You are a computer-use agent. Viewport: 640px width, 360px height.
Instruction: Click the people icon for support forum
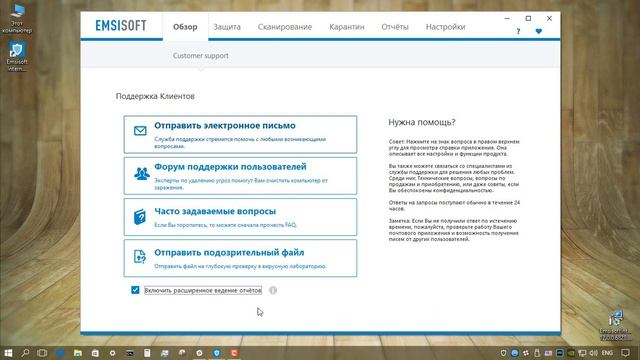pos(142,174)
